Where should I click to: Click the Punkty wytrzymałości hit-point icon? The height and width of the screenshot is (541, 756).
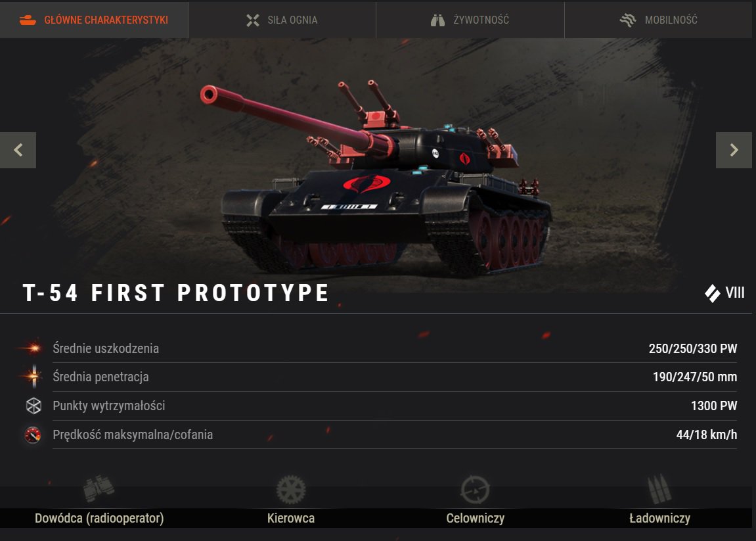(33, 406)
